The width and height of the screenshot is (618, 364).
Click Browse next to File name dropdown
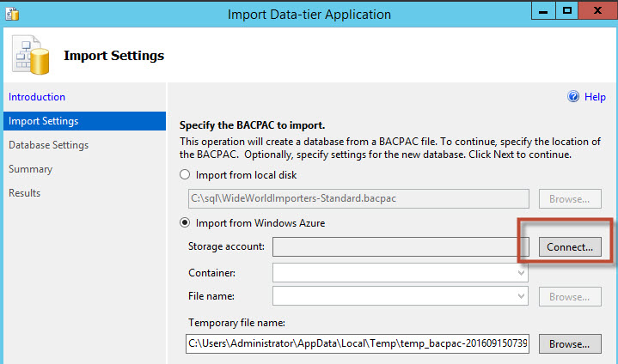(x=570, y=296)
